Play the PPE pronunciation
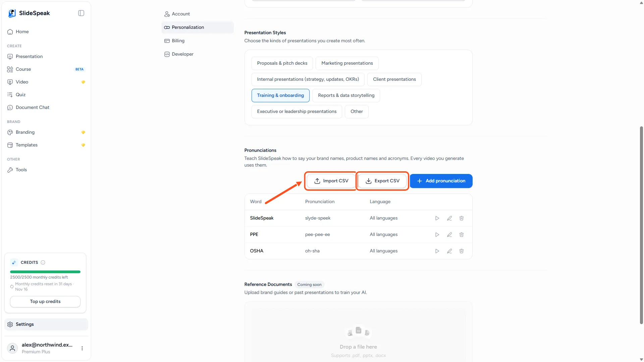This screenshot has width=644, height=362. coord(437,235)
